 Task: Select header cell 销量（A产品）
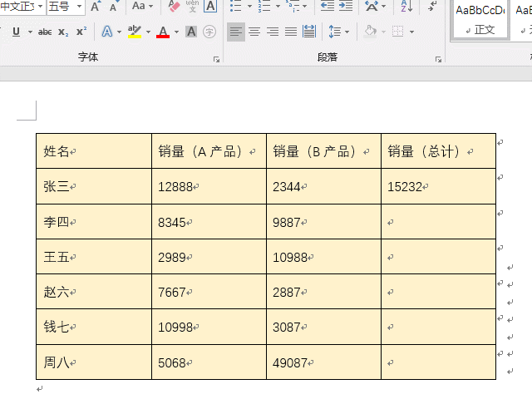click(209, 151)
